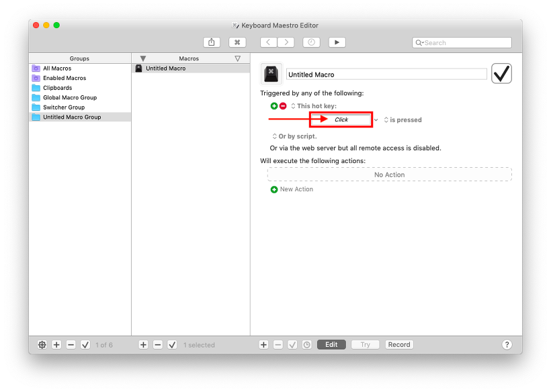Image resolution: width=551 pixels, height=392 pixels.
Task: Click the 1 selected status text
Action: coord(199,345)
